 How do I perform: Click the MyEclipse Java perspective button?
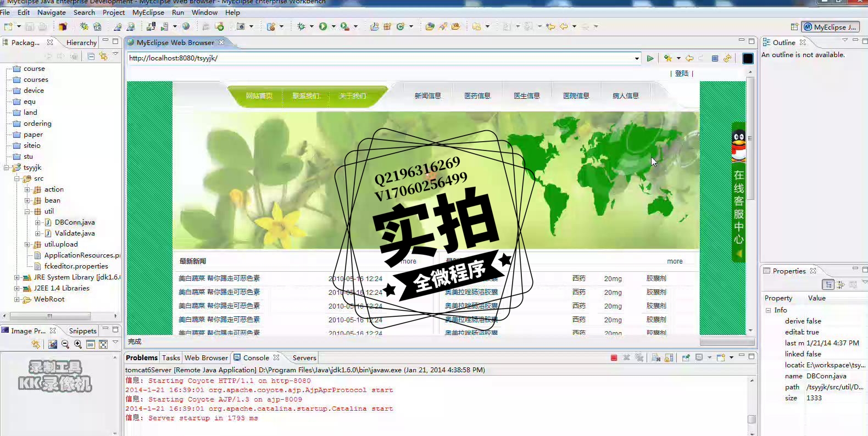click(x=831, y=27)
